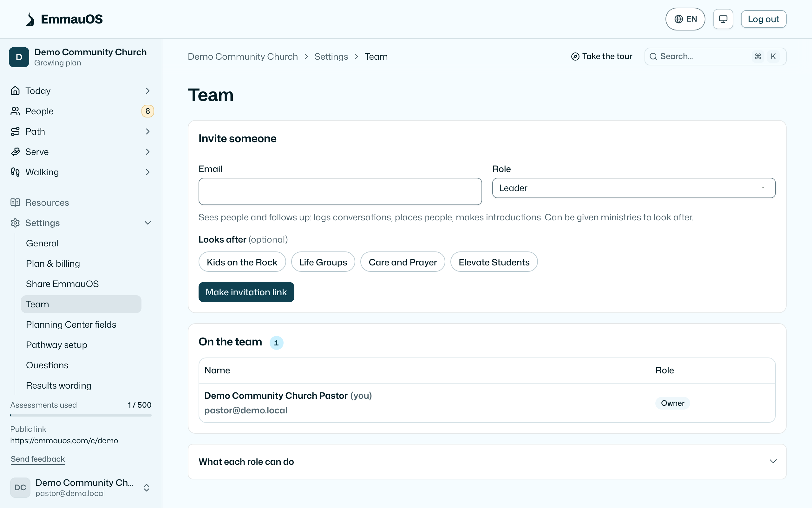Click the EmmauOS logo
This screenshot has width=812, height=508.
pos(64,19)
